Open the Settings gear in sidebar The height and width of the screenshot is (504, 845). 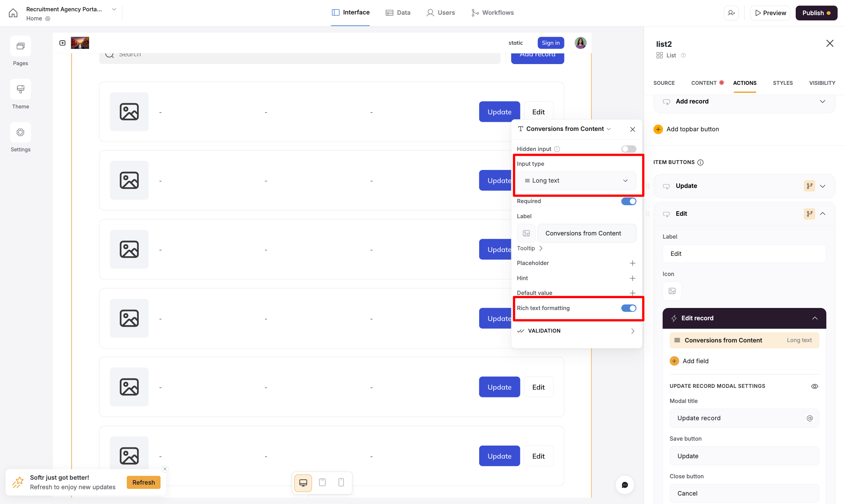coord(20,132)
